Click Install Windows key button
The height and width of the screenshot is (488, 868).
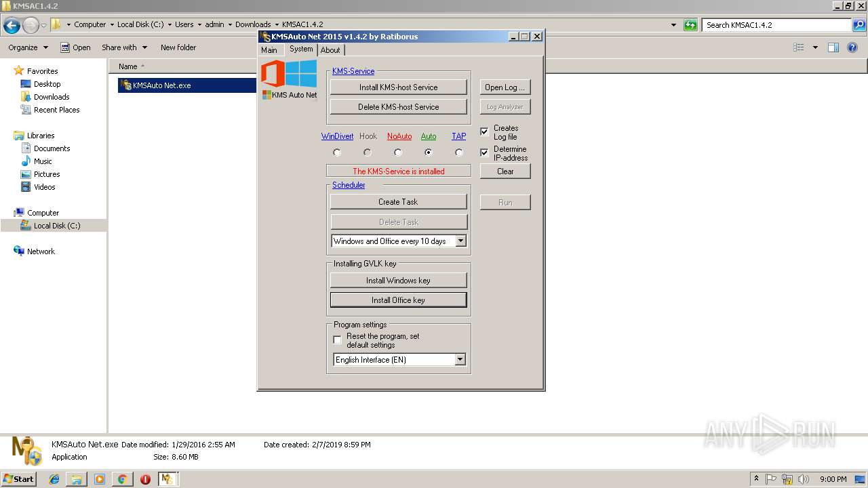[399, 281]
